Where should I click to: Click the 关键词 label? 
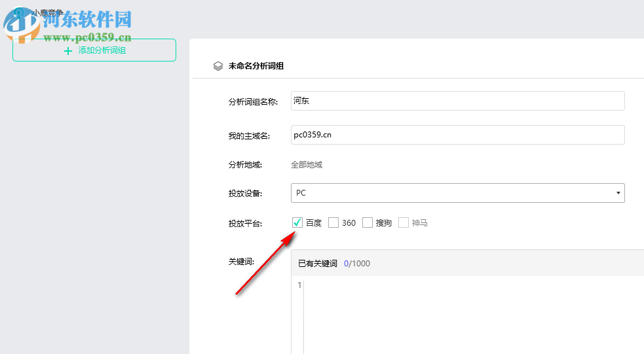[x=242, y=262]
